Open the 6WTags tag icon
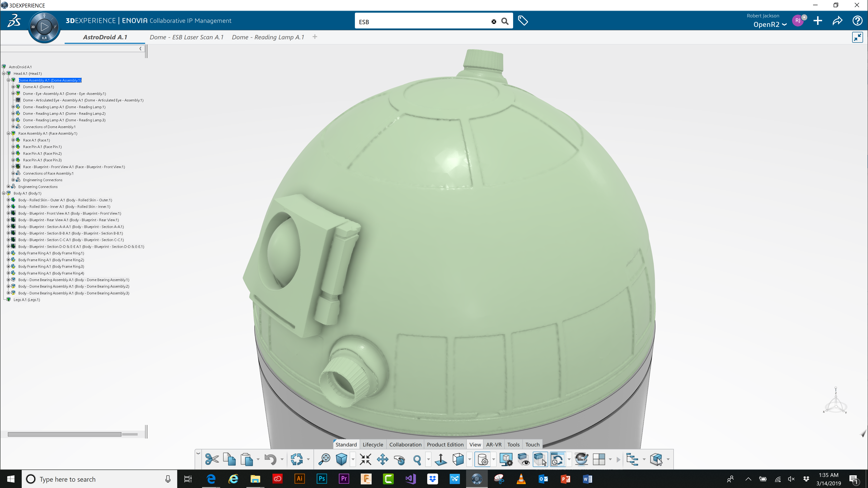This screenshot has height=488, width=868. [523, 21]
